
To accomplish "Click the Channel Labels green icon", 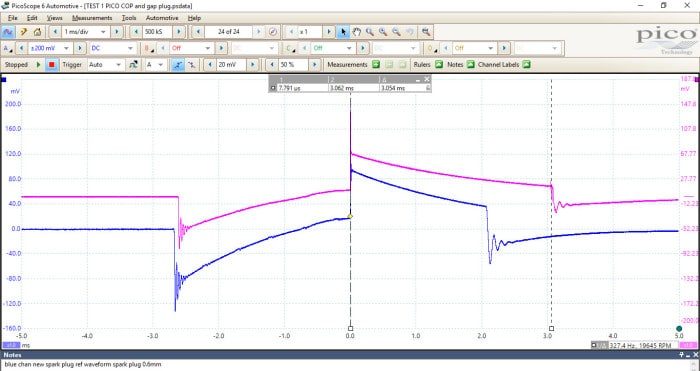I will (x=526, y=65).
